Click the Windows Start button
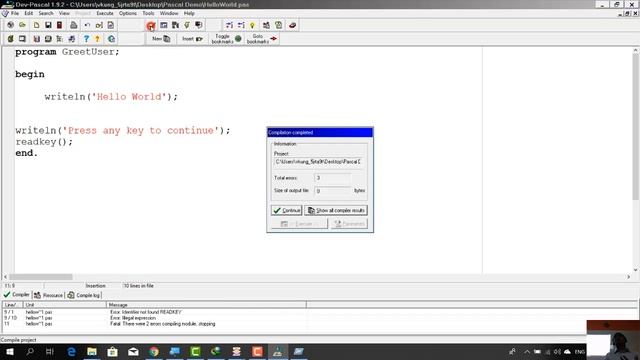 (x=10, y=351)
